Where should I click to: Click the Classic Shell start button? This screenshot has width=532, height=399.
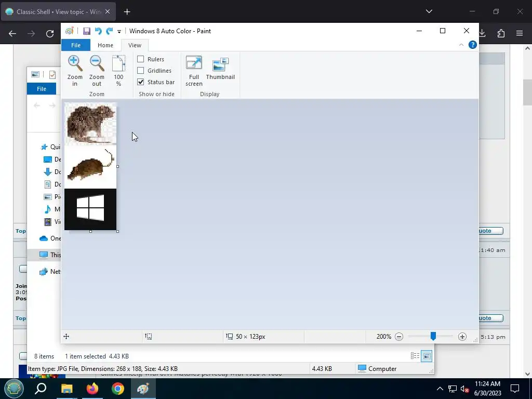click(x=14, y=389)
